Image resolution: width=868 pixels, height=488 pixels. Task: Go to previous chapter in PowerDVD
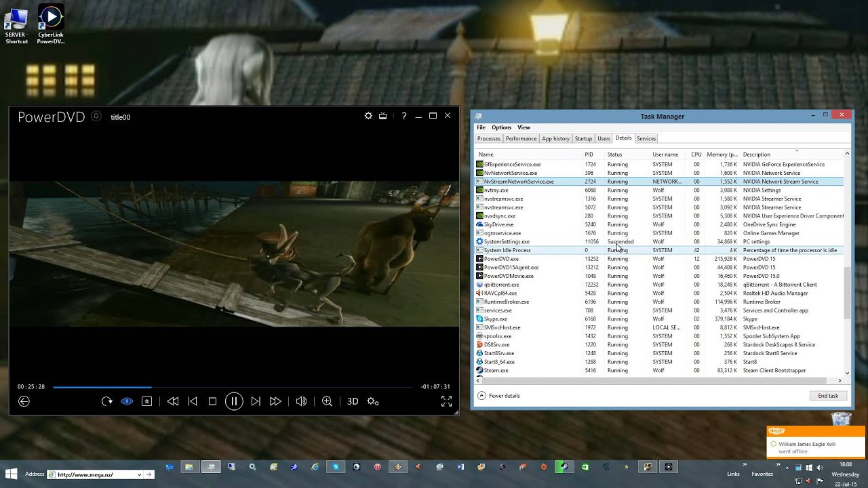point(193,401)
